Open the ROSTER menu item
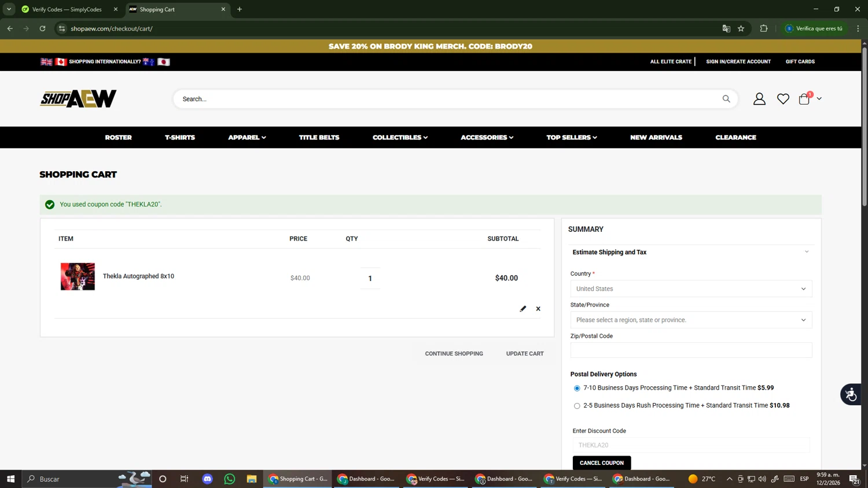The width and height of the screenshot is (868, 488). point(118,138)
